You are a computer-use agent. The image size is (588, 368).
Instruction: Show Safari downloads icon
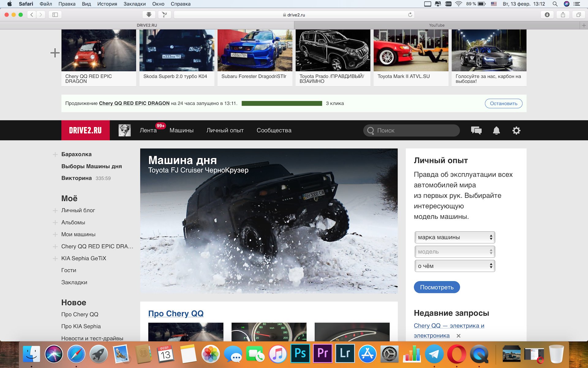point(547,15)
